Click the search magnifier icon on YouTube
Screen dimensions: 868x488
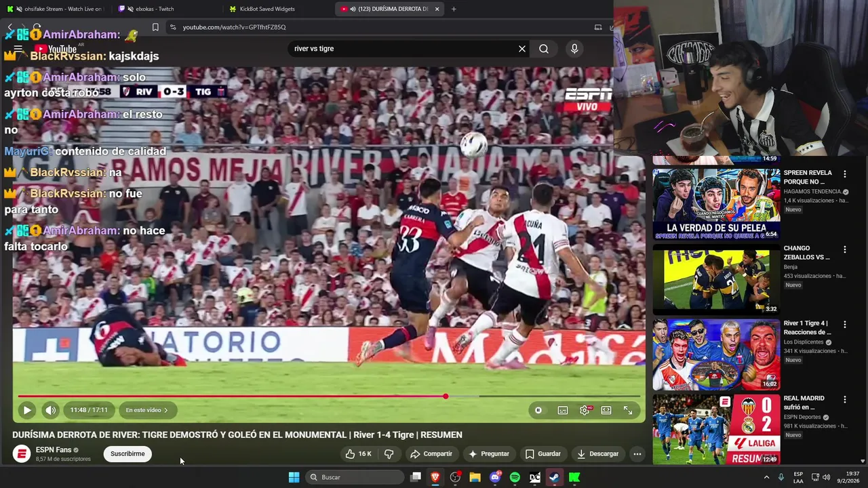pyautogui.click(x=544, y=49)
